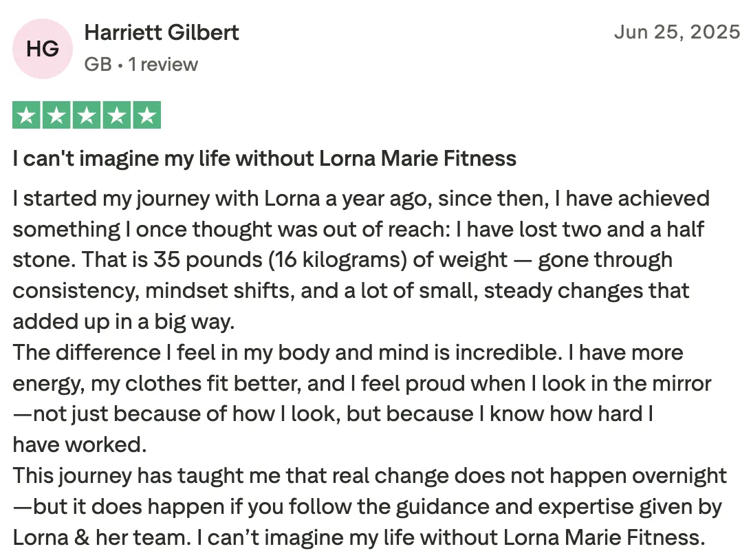Click the line 'energy, my clothes fit better'
Screen dimensions: 751x560
point(362,384)
